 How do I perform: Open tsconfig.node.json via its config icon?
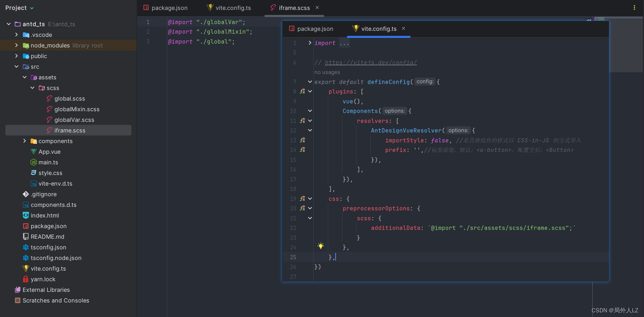[26, 258]
